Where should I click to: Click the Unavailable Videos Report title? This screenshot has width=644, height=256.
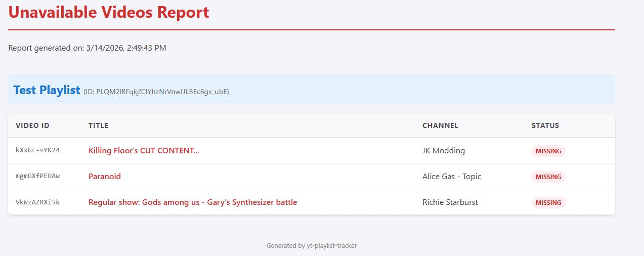coord(109,12)
